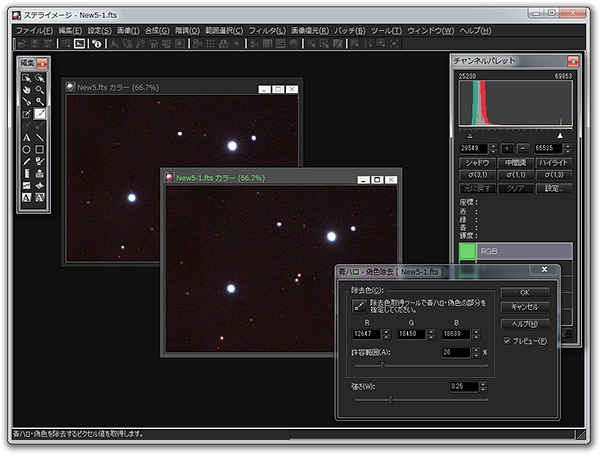
Task: Click the 強さ strength spinner arrows
Action: tap(485, 386)
